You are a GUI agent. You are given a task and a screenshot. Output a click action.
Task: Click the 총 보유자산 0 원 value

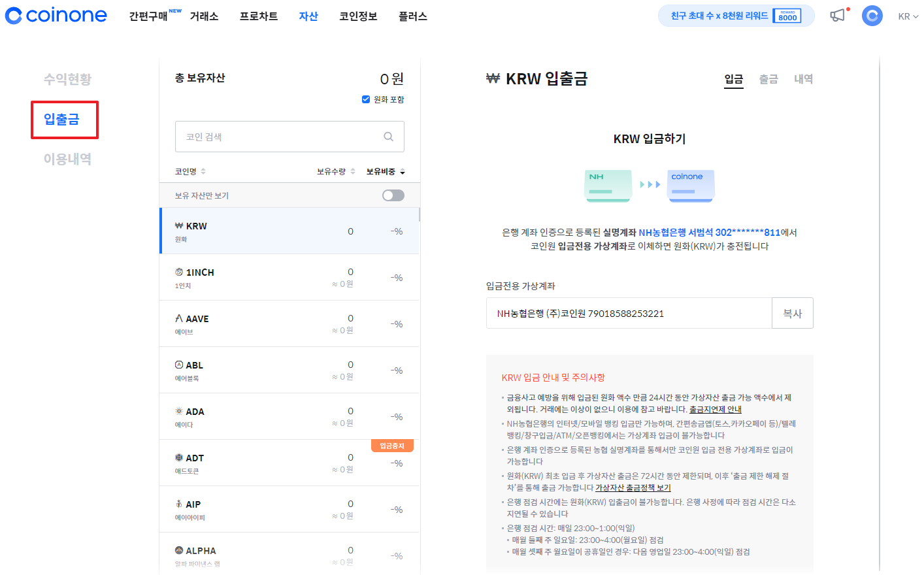tap(392, 79)
